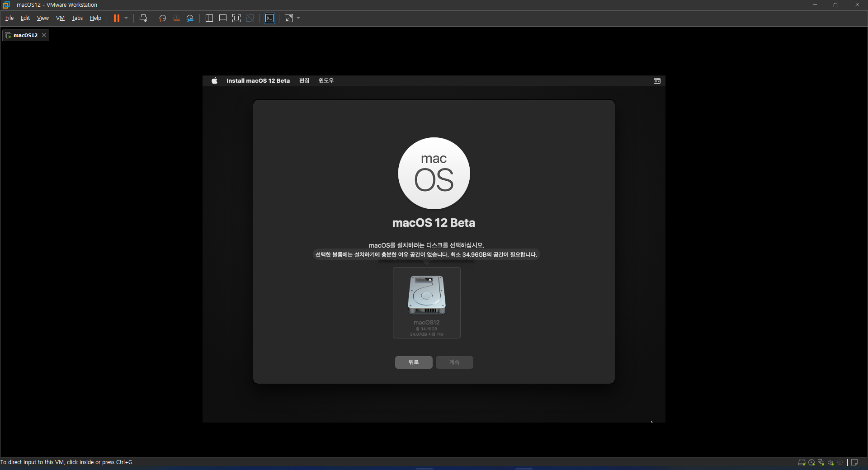Click the 'To direct input to this VM' status text
The image size is (868, 470).
pos(67,462)
